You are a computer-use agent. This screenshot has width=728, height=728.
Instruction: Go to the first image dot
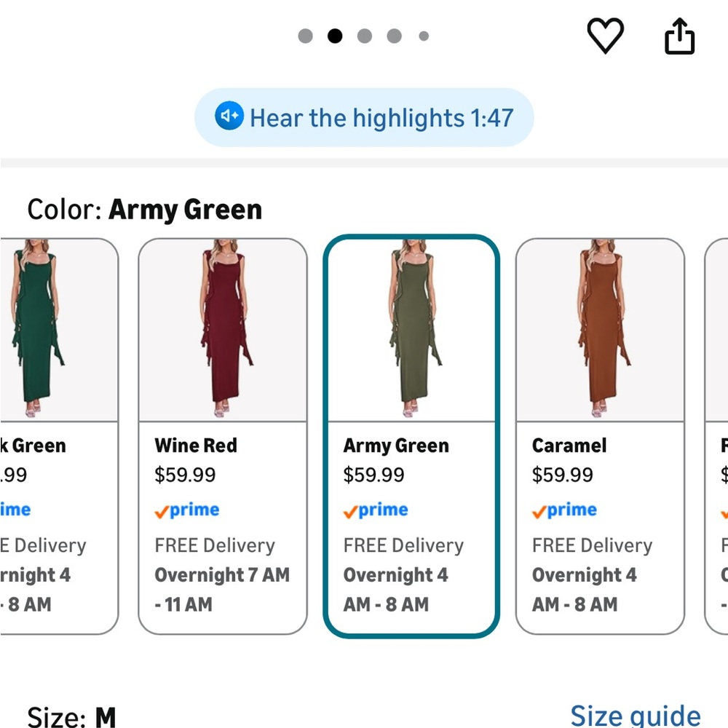click(x=305, y=36)
